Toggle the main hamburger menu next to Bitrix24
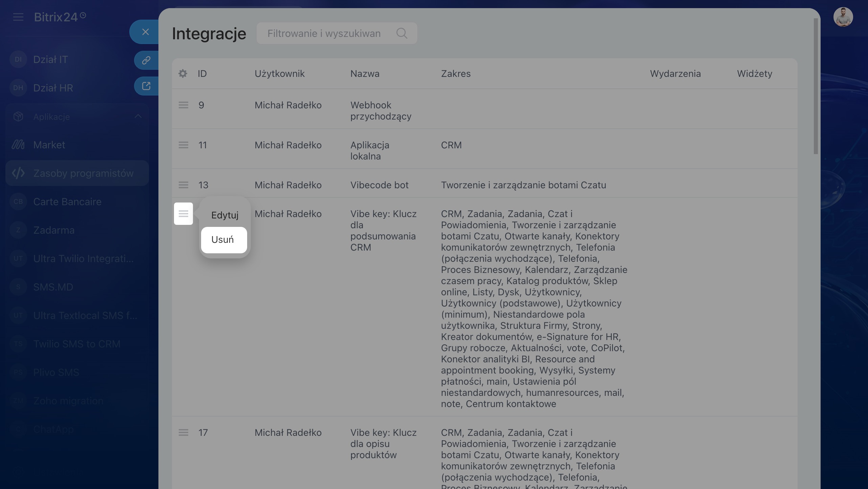Screen dimensions: 868x489 [18, 17]
